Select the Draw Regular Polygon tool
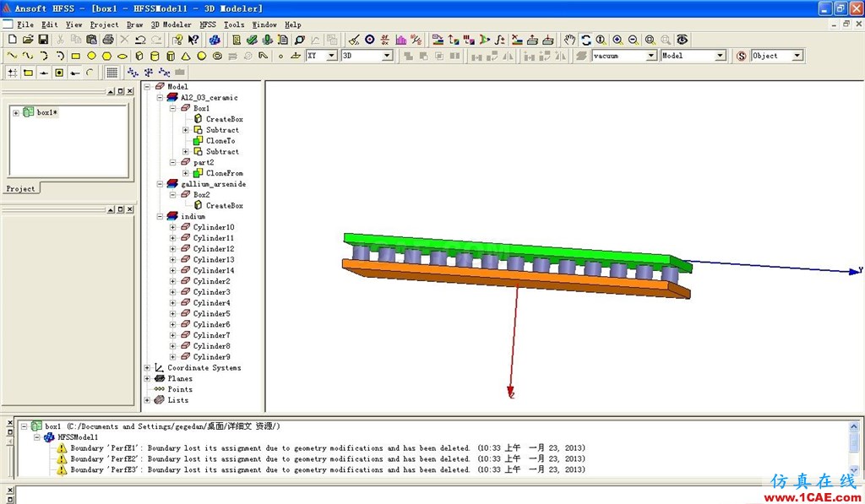This screenshot has height=504, width=865. (107, 56)
